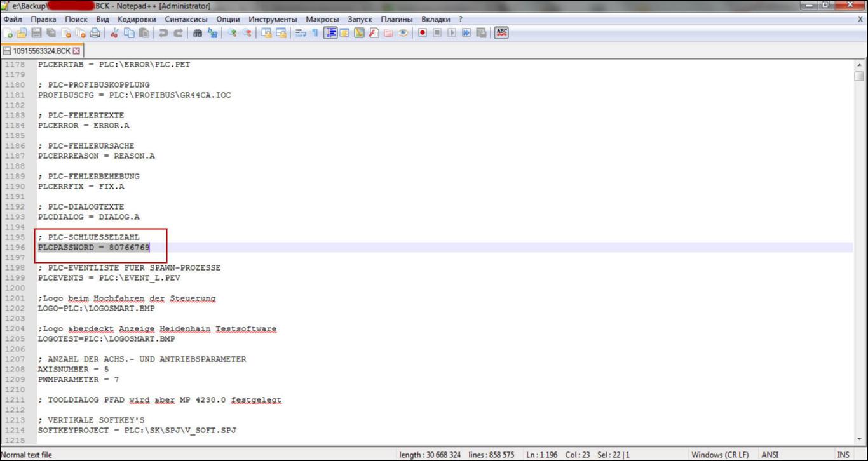The width and height of the screenshot is (868, 461).
Task: Open Find with the binoculars icon
Action: pos(198,33)
